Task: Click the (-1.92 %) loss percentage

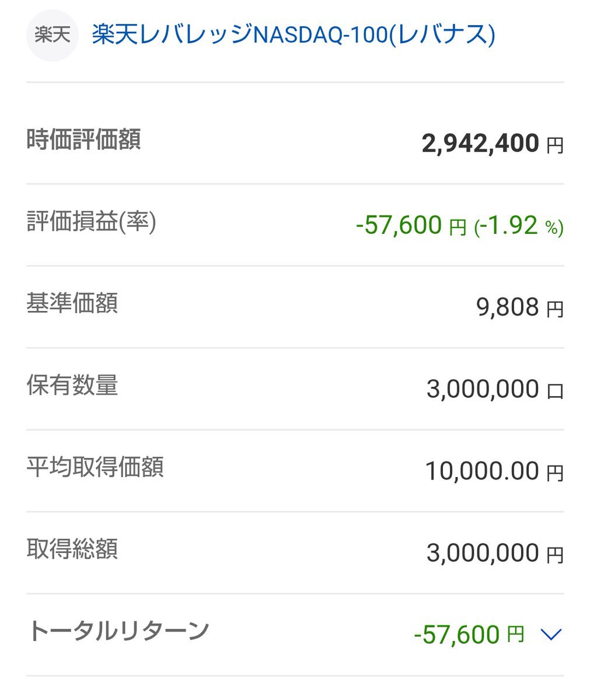Action: point(519,226)
